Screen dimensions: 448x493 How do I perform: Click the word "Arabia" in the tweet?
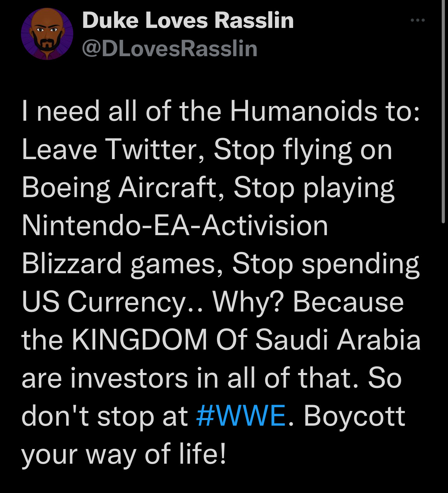379,339
